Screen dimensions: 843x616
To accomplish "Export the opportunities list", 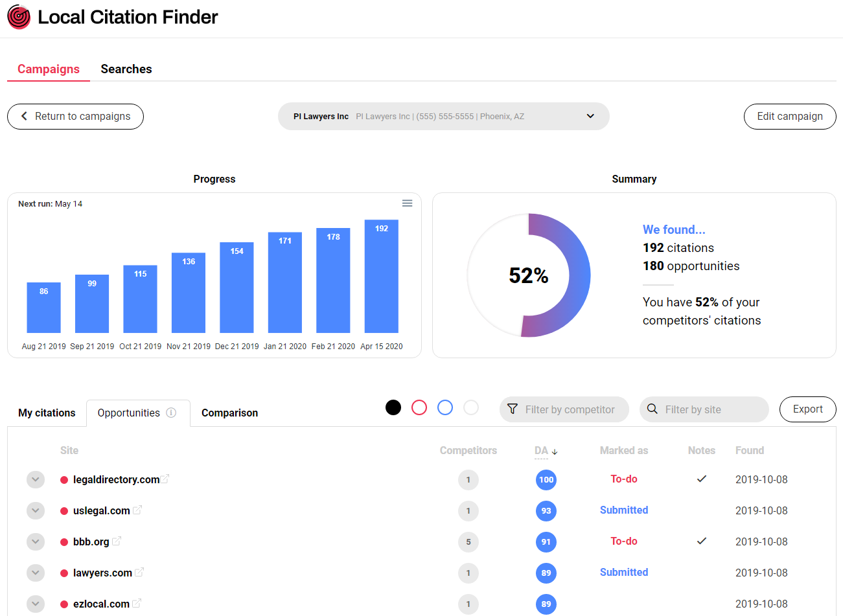I will pos(807,409).
